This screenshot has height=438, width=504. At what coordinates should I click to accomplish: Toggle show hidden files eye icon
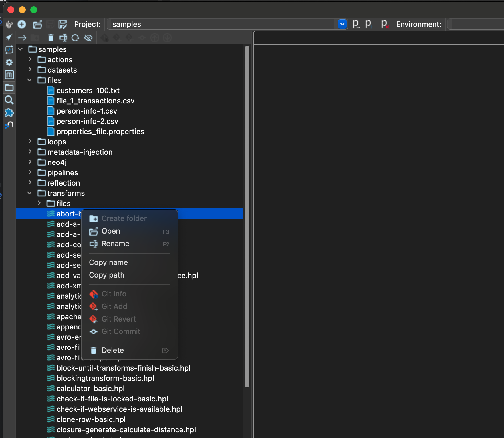tap(88, 38)
